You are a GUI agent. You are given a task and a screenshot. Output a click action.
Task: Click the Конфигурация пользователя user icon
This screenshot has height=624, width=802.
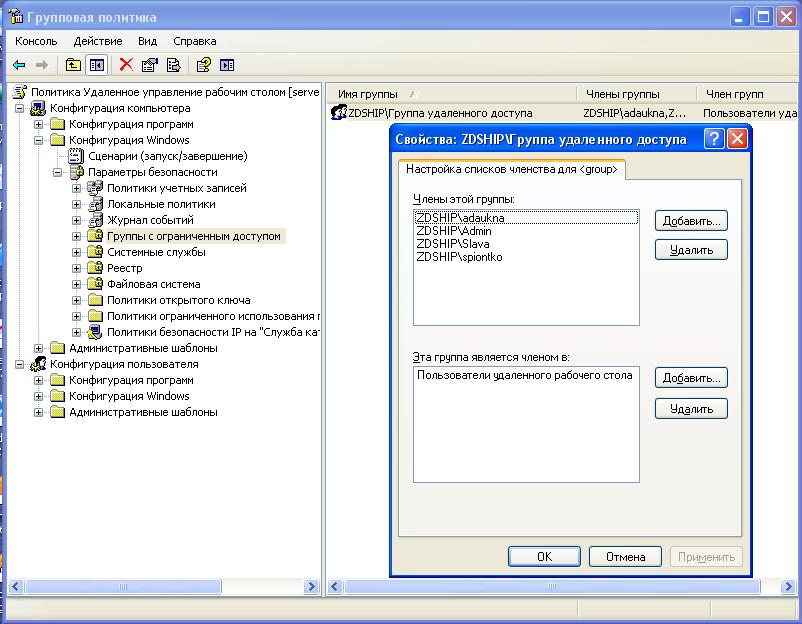click(x=38, y=364)
